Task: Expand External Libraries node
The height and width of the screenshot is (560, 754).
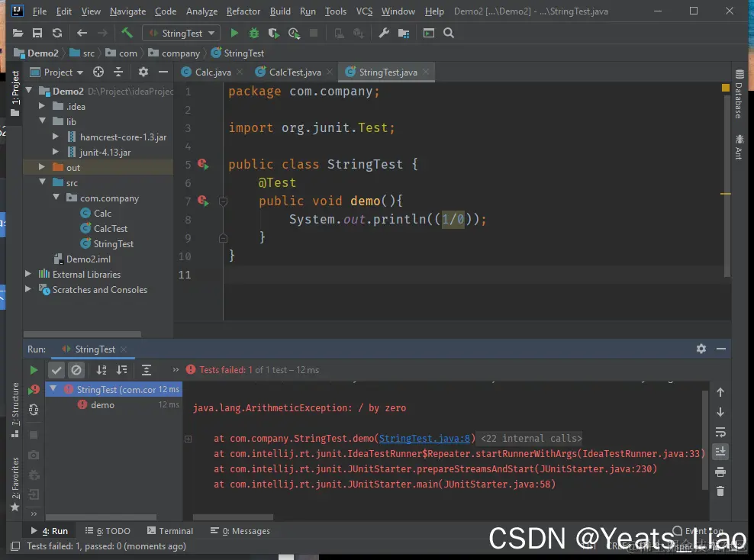Action: point(28,273)
